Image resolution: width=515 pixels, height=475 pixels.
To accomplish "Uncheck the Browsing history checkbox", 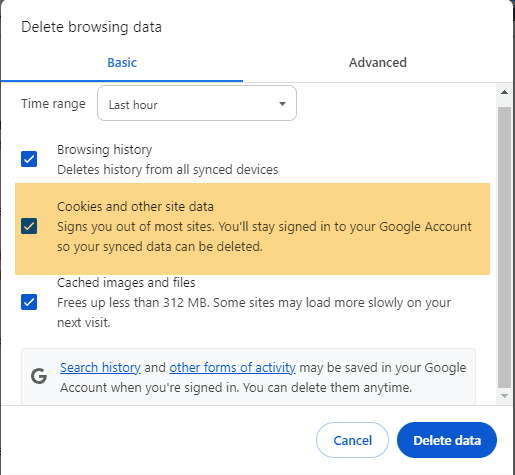I will (29, 159).
